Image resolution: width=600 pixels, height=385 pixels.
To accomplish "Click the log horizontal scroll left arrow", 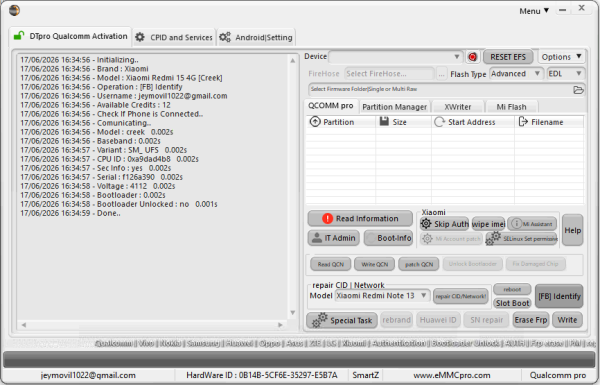I will pos(24,325).
